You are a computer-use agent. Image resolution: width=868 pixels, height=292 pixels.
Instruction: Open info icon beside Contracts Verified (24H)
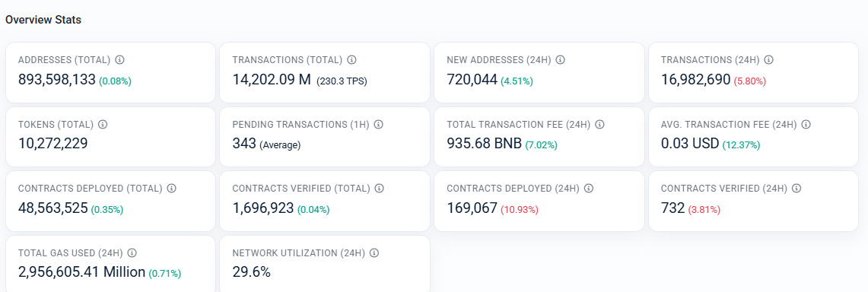pyautogui.click(x=796, y=189)
